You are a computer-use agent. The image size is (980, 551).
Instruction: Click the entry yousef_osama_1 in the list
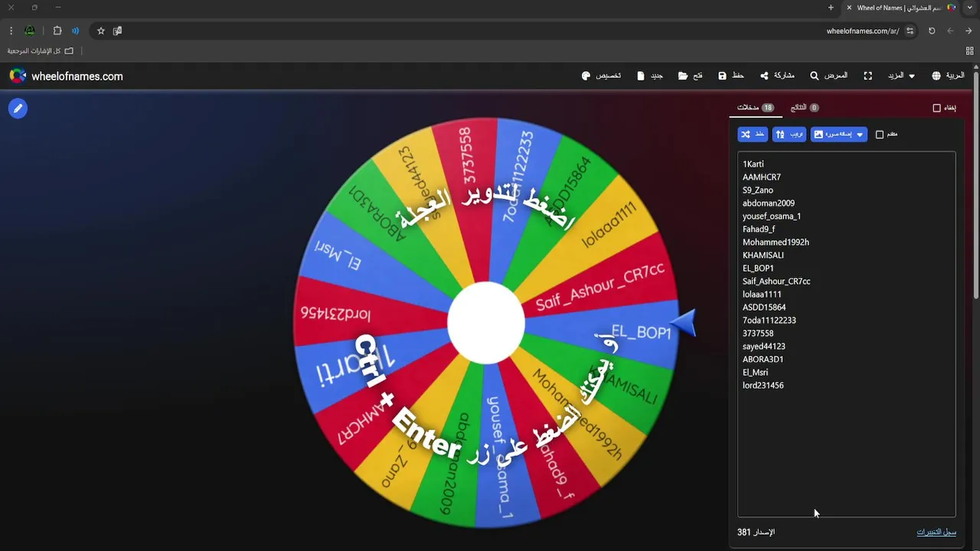click(x=772, y=216)
